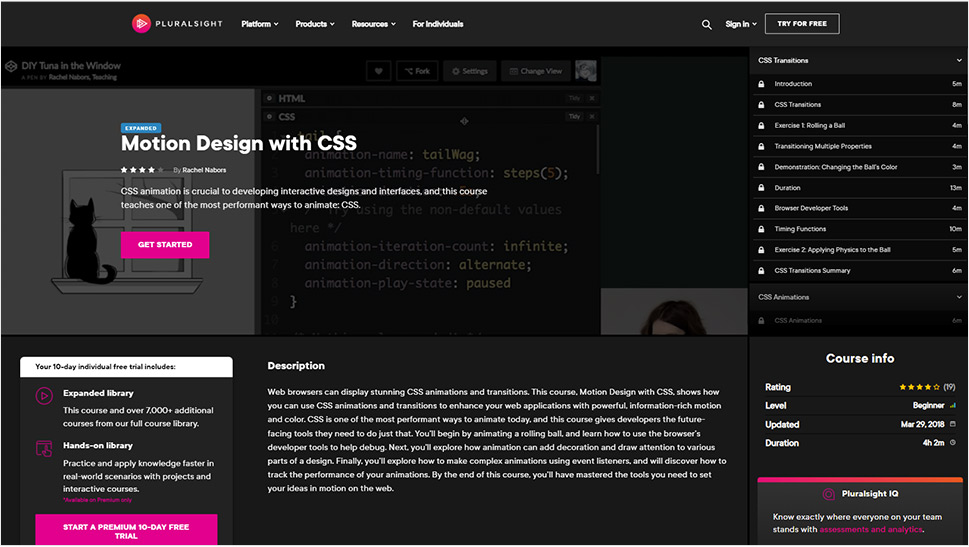Close the HTML editor panel

coord(592,98)
